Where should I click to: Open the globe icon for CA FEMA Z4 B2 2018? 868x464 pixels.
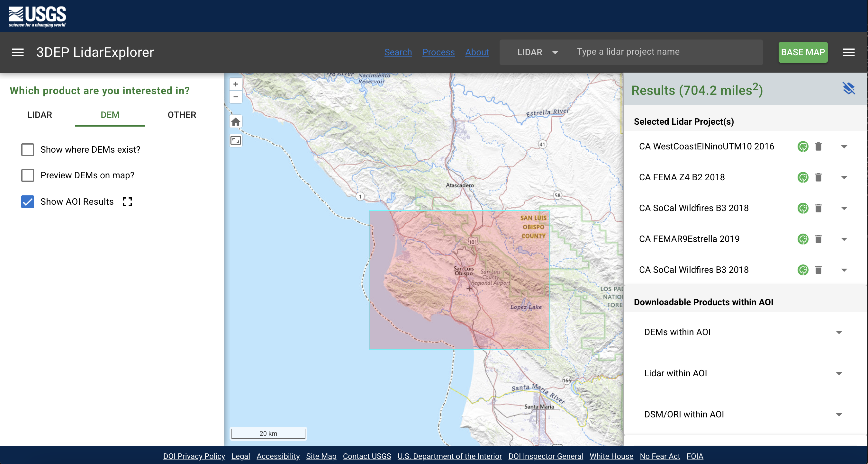(x=803, y=177)
